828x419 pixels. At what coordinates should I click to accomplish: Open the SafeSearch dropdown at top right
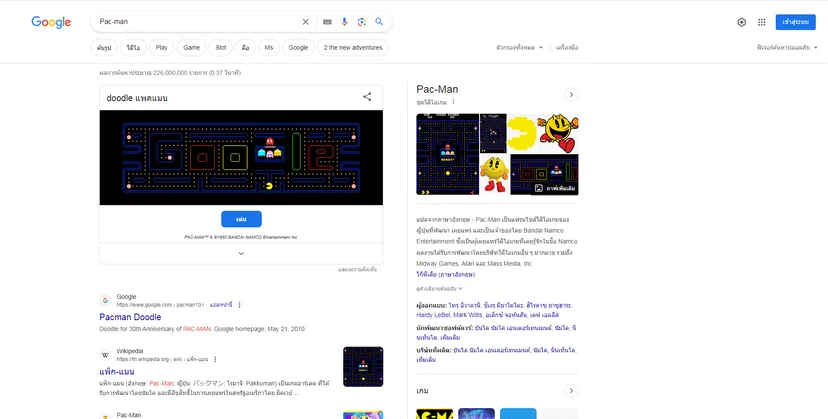click(x=787, y=48)
